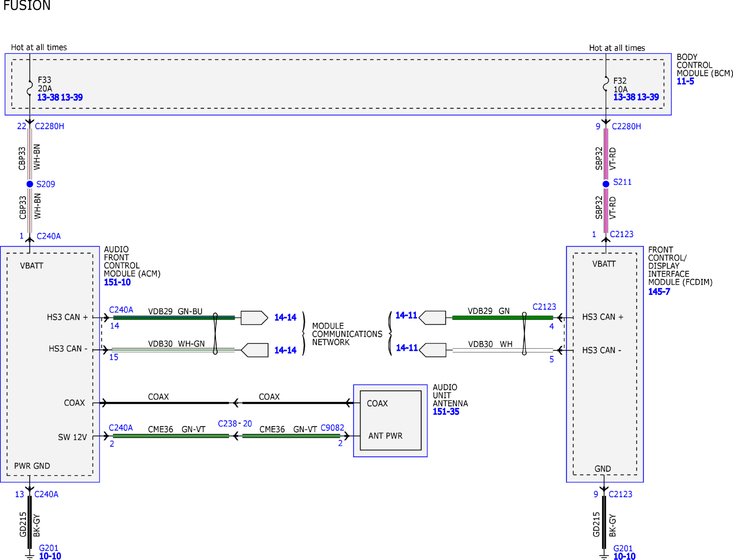Click the off-page arrow beside VDB30 WH

pyautogui.click(x=433, y=350)
